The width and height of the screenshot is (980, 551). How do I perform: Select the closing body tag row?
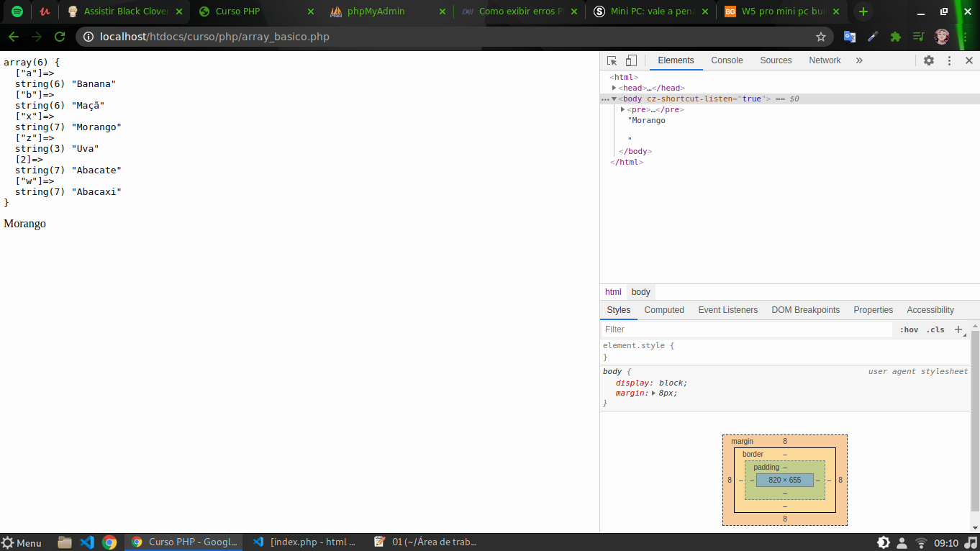click(x=635, y=152)
